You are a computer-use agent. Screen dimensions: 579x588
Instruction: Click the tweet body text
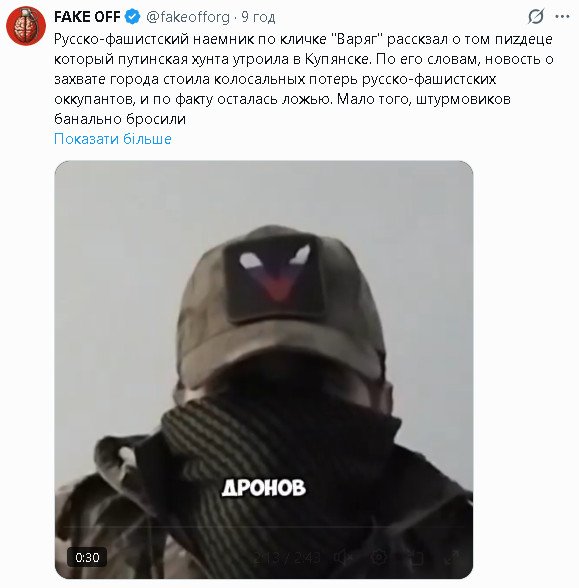304,79
